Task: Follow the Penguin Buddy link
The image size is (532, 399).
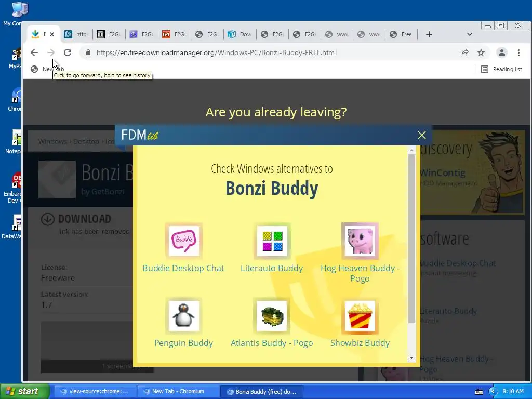Action: (183, 343)
